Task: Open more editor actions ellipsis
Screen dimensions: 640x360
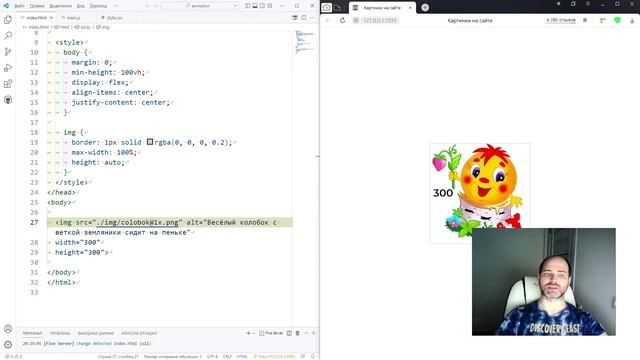Action: click(x=312, y=18)
